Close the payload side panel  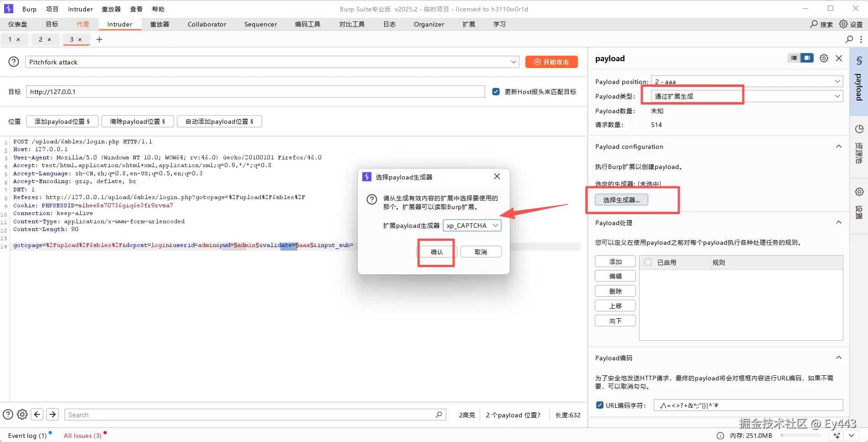839,58
